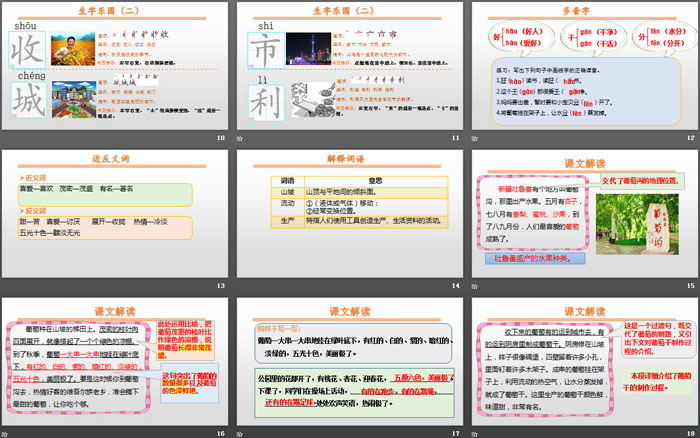
Task: Open the 近反义词 slide thumbnail
Action: tap(116, 212)
